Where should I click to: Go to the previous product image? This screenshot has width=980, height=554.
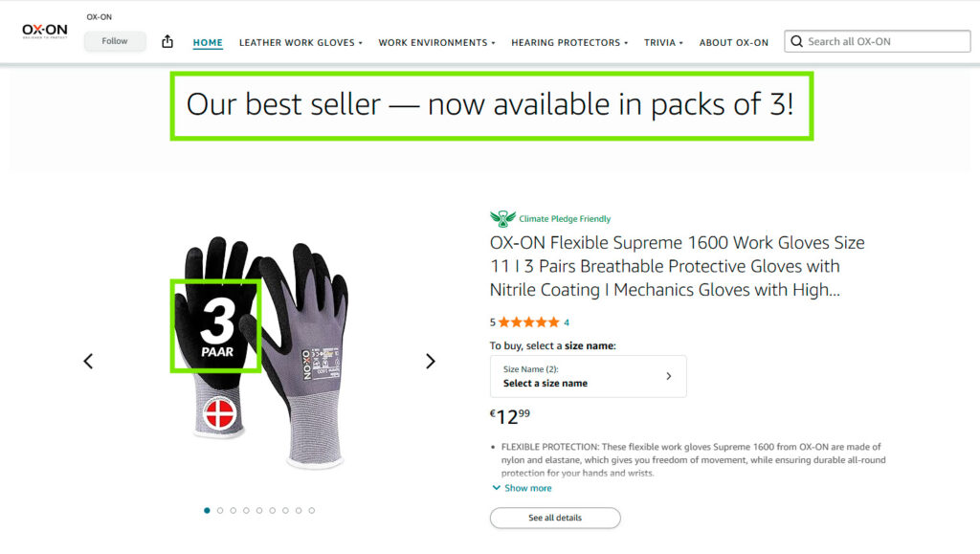coord(88,361)
